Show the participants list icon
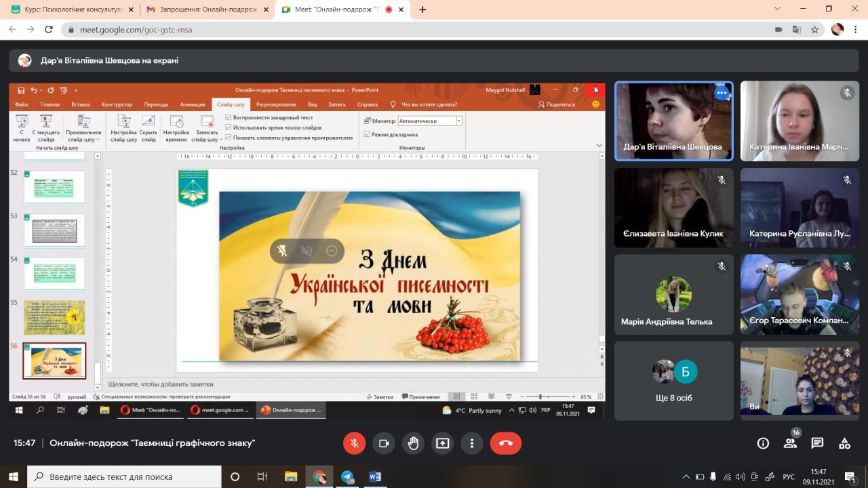This screenshot has height=488, width=868. pyautogui.click(x=790, y=443)
